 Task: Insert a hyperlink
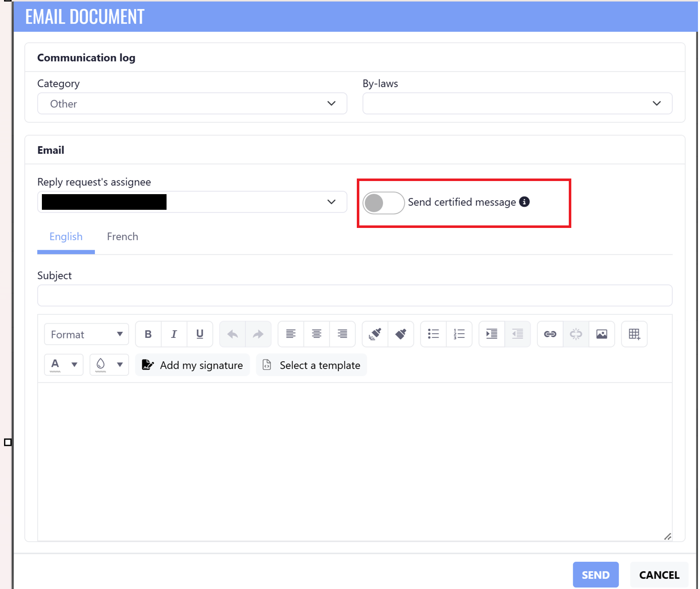tap(550, 334)
